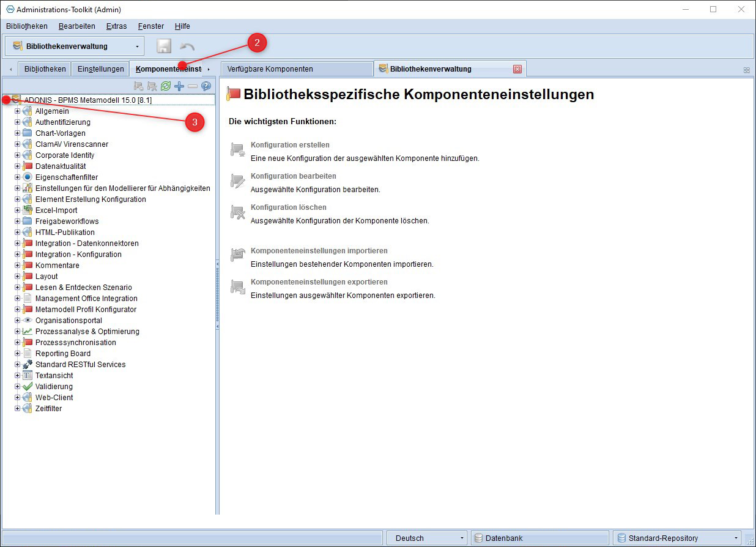The image size is (756, 547).
Task: Expand the Allgemein tree node
Action: click(x=18, y=111)
